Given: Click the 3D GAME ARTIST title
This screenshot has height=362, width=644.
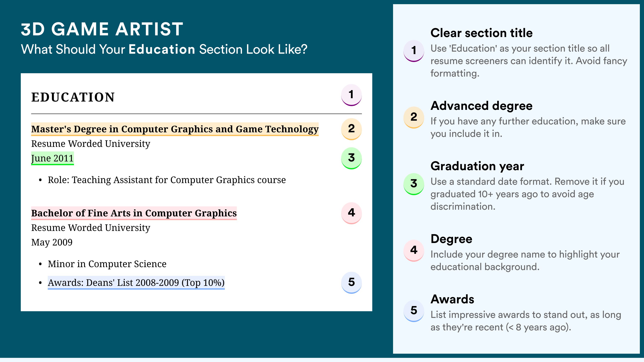Looking at the screenshot, I should tap(102, 29).
